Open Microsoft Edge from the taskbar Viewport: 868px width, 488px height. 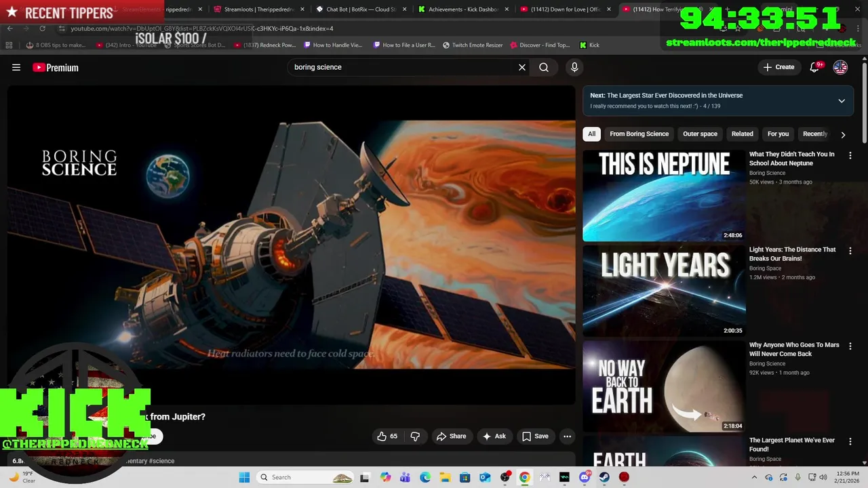click(x=425, y=477)
